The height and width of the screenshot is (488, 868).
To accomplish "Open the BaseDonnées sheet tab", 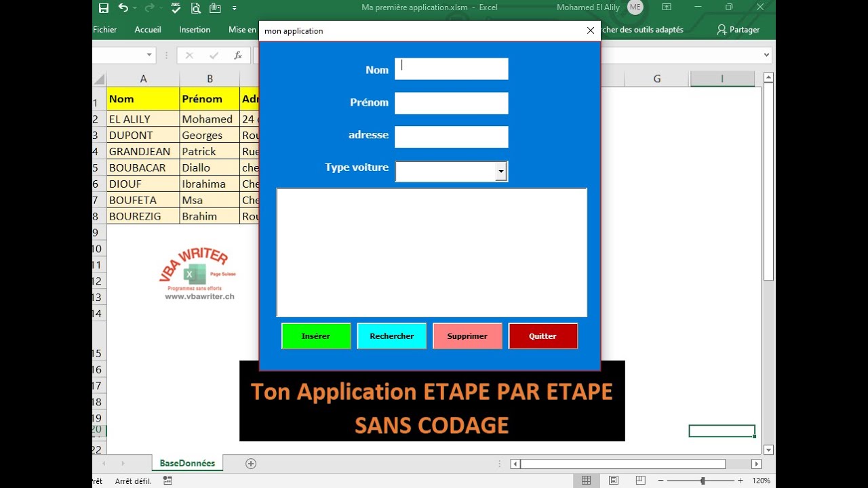I will coord(187,464).
